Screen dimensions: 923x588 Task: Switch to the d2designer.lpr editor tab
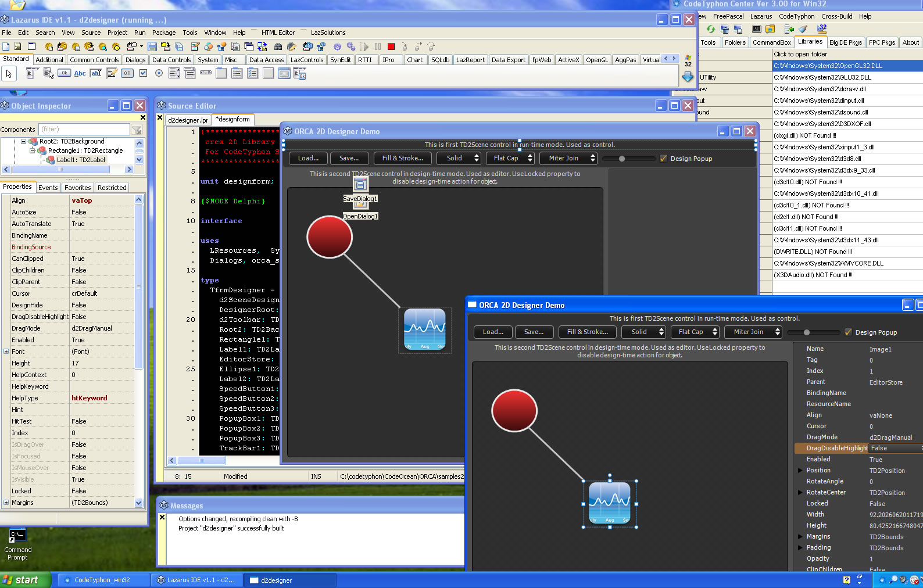188,120
